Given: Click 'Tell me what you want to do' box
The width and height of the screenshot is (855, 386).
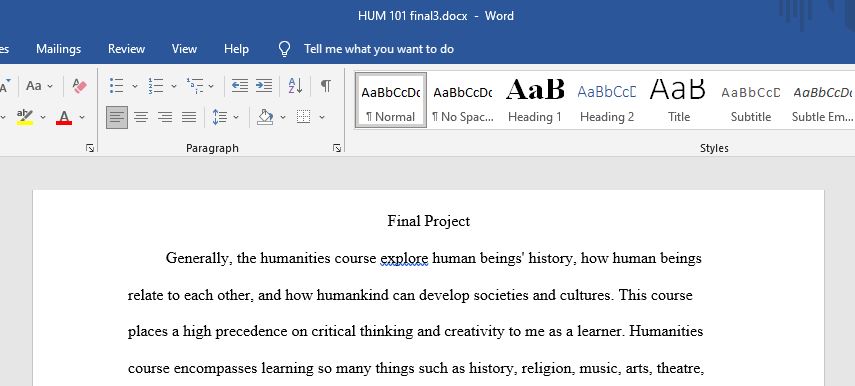Looking at the screenshot, I should tap(379, 49).
